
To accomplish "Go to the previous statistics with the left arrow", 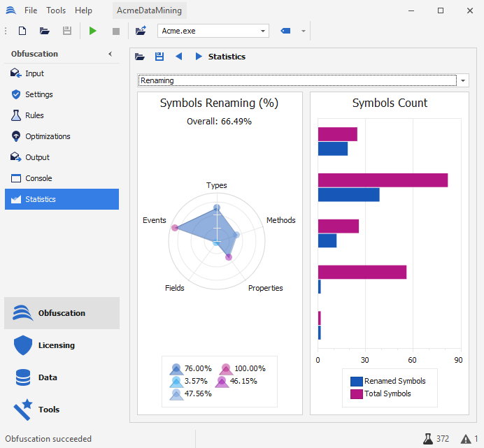I will [x=179, y=57].
